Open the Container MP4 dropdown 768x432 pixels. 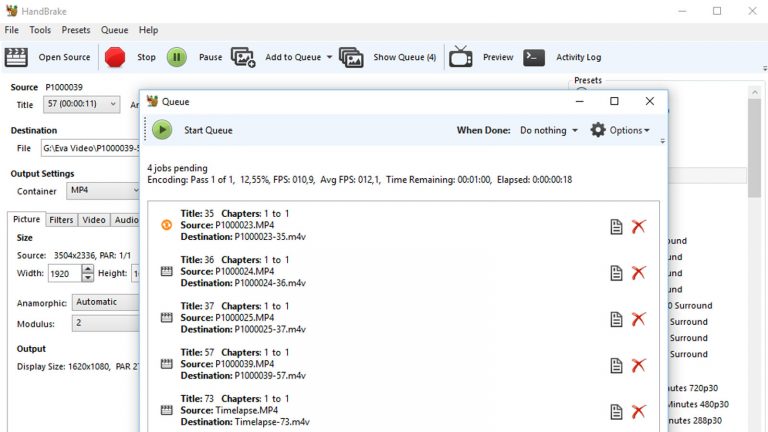(x=103, y=191)
